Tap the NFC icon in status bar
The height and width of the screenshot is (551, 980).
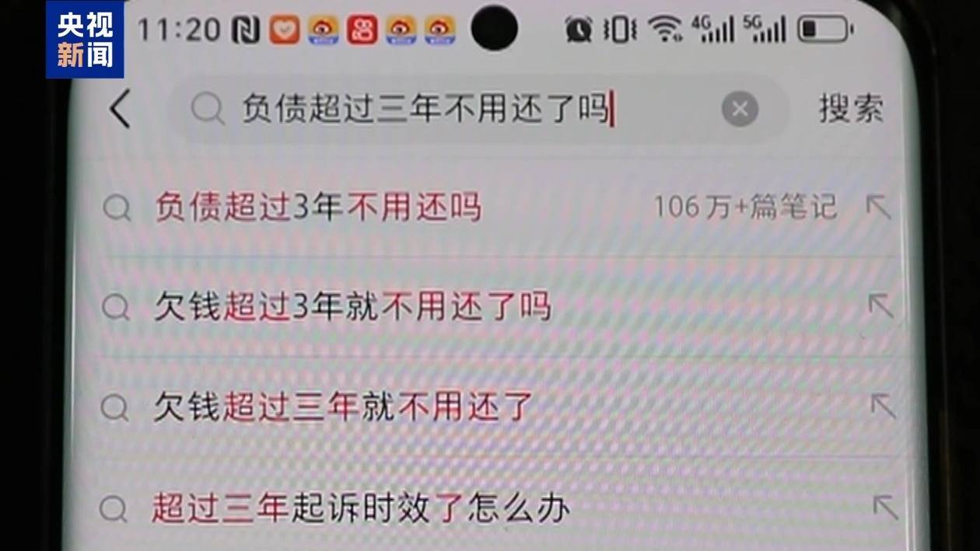(x=246, y=30)
